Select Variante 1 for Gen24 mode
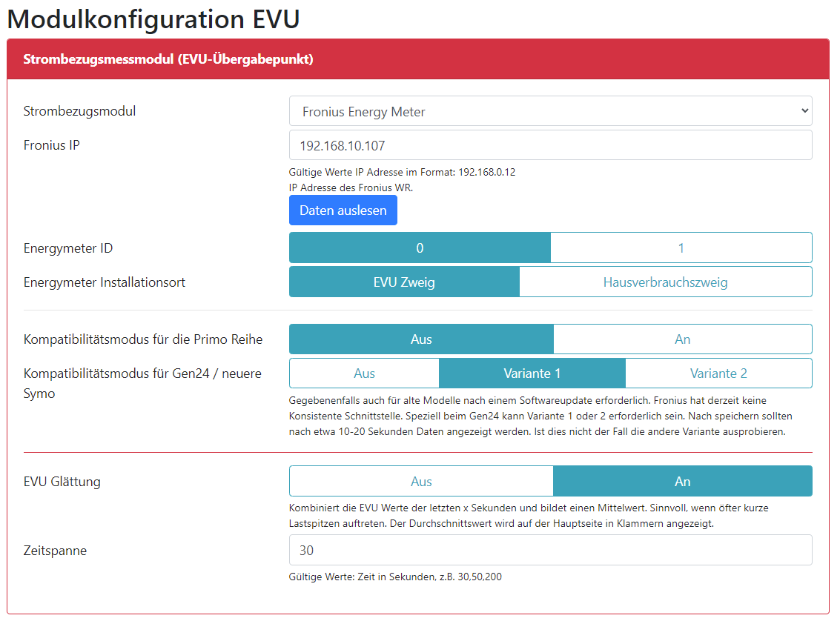Image resolution: width=840 pixels, height=621 pixels. [532, 373]
